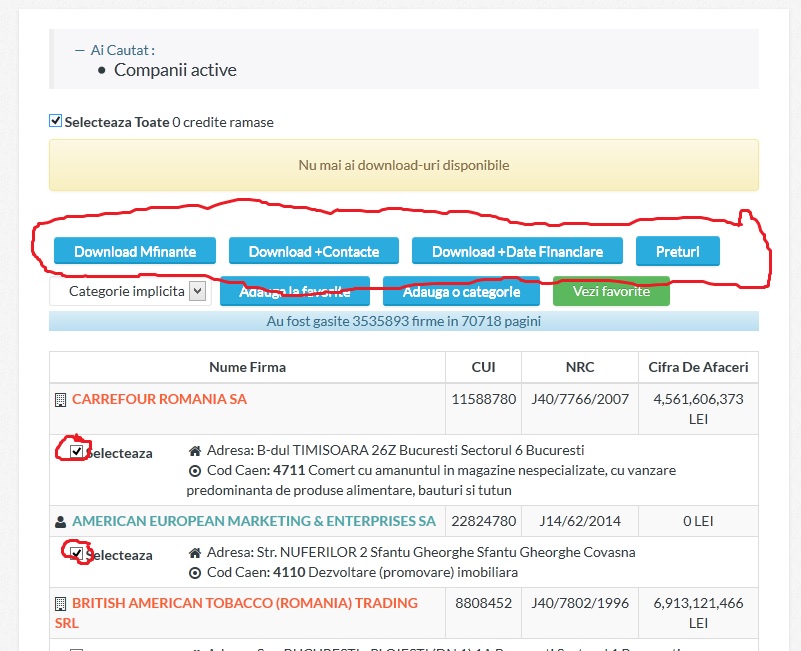801x651 pixels.
Task: Click the Au fost gasite 3535893 firme banner
Action: tap(404, 321)
